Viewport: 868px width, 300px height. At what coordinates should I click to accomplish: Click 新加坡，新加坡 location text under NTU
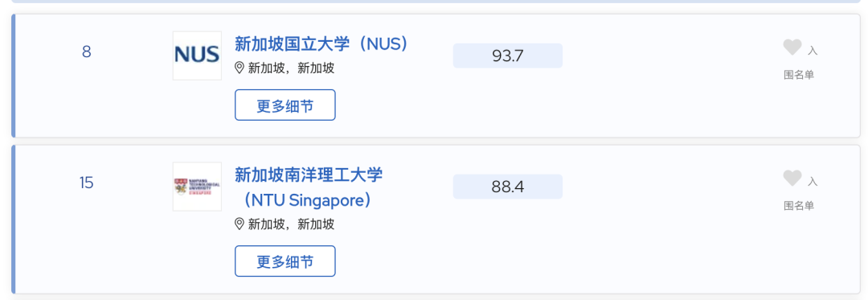pyautogui.click(x=291, y=224)
